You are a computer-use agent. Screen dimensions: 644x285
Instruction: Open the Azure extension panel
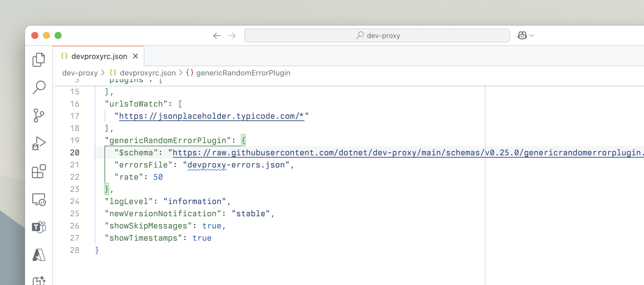[x=39, y=255]
